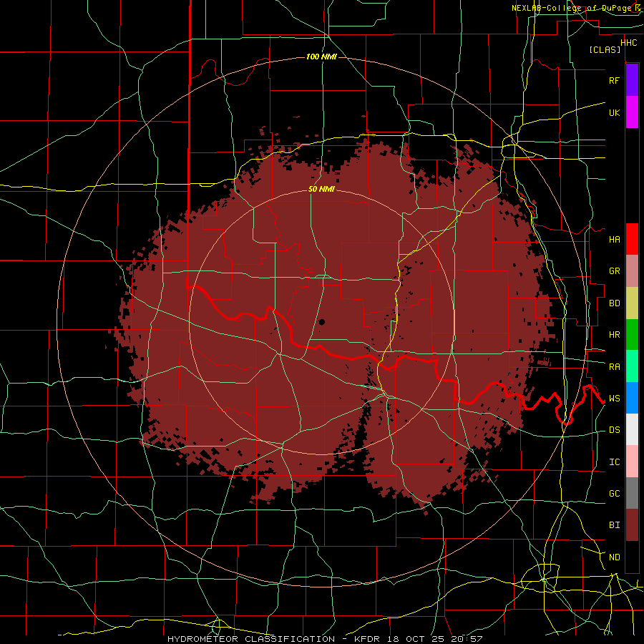The width and height of the screenshot is (644, 644).
Task: Click the UK legend label
Action: click(x=614, y=112)
